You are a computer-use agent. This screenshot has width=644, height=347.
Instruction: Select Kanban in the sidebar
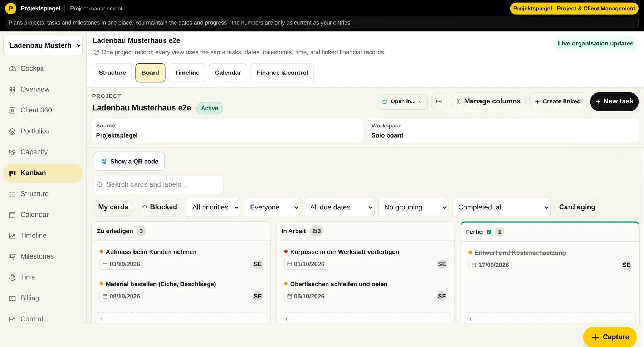pyautogui.click(x=43, y=173)
